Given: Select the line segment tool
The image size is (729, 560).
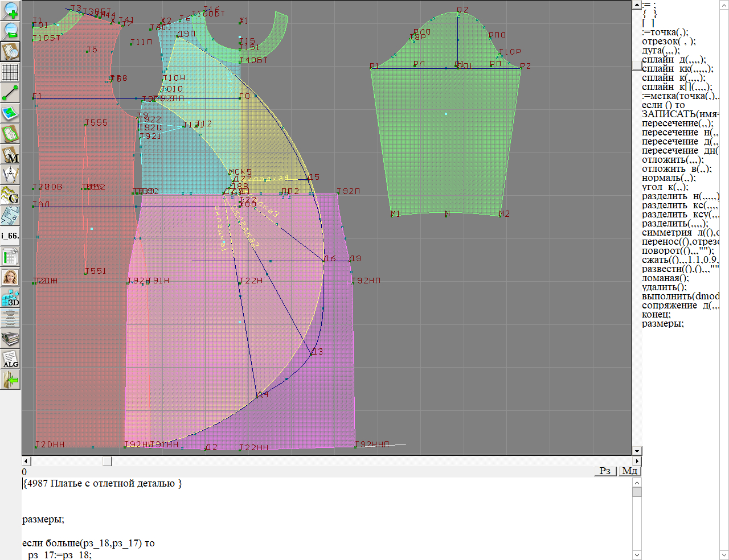Looking at the screenshot, I should point(10,93).
